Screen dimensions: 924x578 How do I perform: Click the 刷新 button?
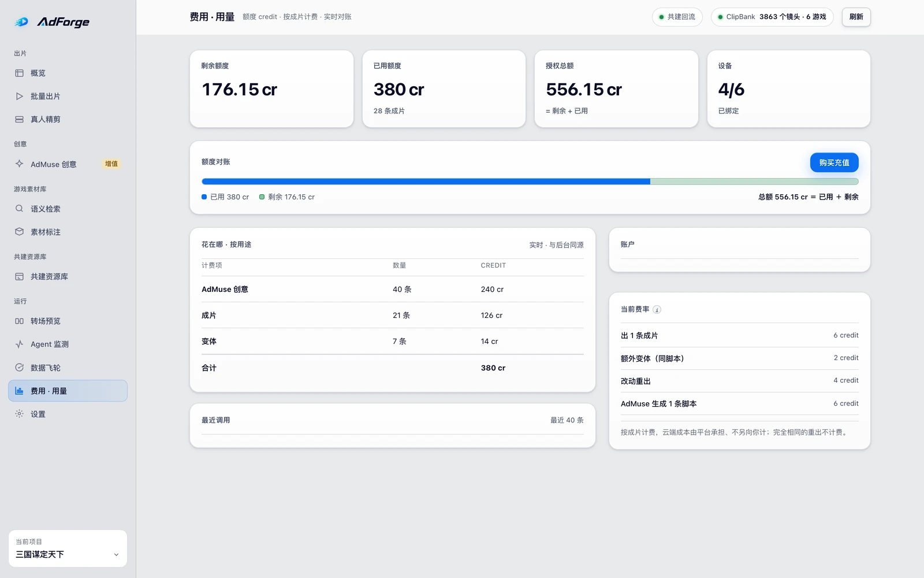tap(856, 17)
